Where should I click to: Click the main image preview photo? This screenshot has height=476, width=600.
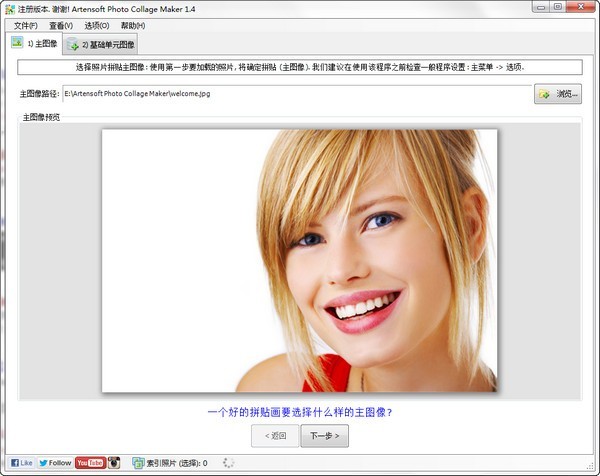300,261
